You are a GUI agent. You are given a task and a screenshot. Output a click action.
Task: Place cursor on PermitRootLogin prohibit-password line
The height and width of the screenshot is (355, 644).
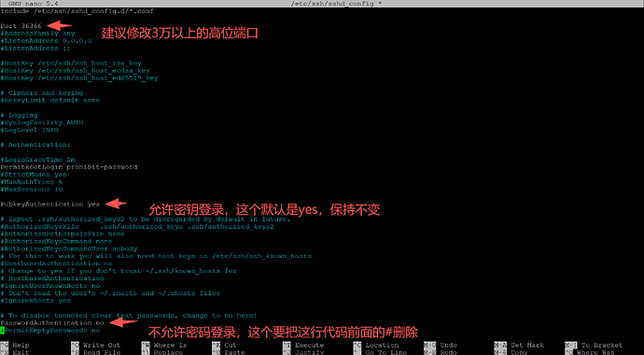click(69, 166)
